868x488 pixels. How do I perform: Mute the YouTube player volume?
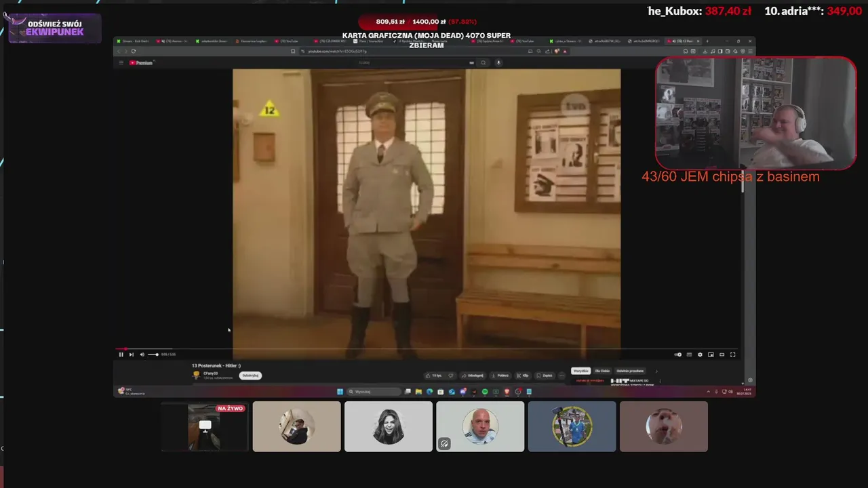pos(142,354)
